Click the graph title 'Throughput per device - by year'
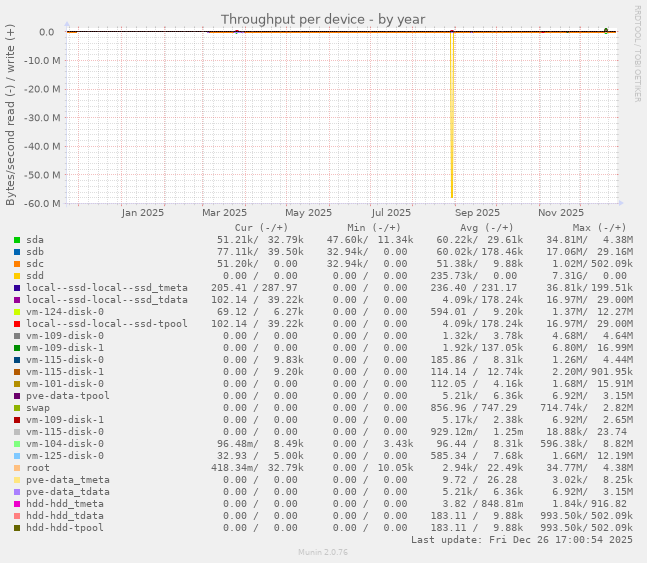This screenshot has width=647, height=563. (x=323, y=19)
